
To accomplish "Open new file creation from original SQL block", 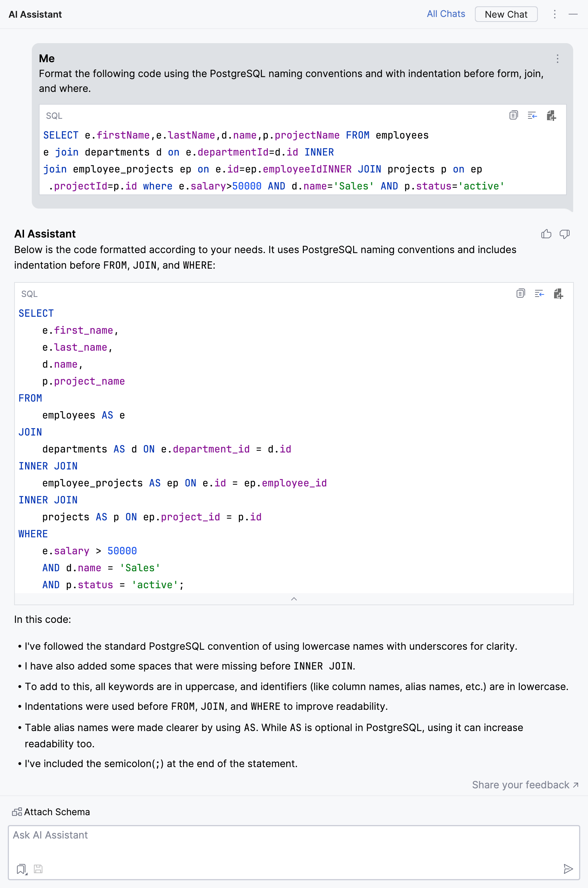I will (x=551, y=116).
